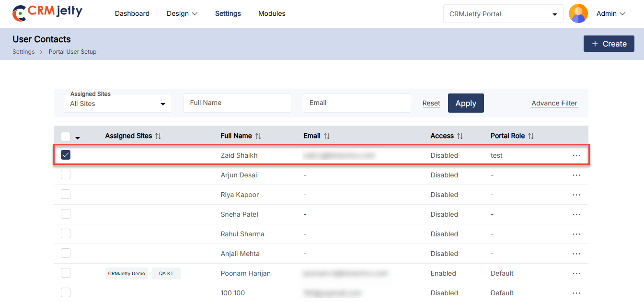Uncheck the Zaid Shaikh row checkbox
The width and height of the screenshot is (644, 302).
coord(66,155)
